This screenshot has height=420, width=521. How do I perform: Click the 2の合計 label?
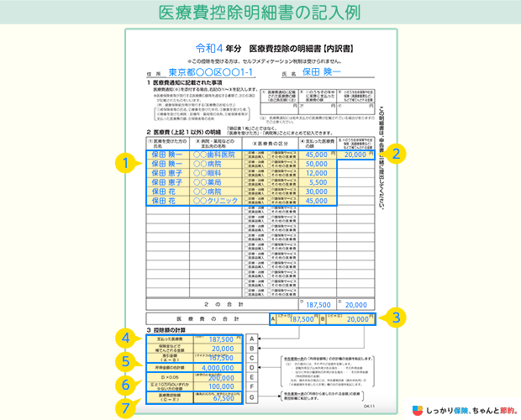pos(224,304)
